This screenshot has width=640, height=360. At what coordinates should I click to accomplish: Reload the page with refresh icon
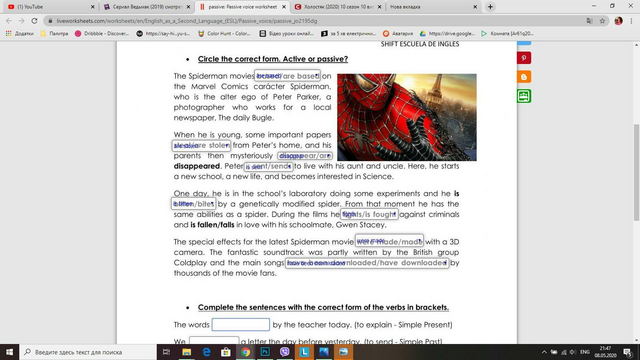click(34, 21)
